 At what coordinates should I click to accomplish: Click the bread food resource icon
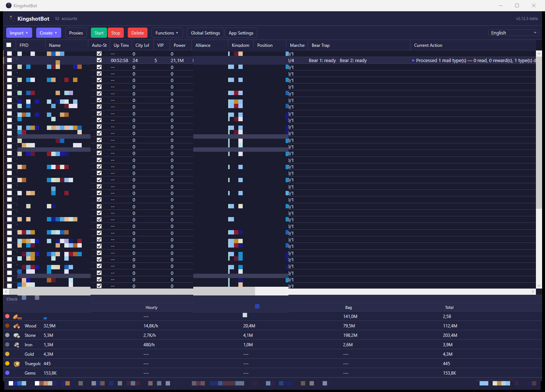16,317
